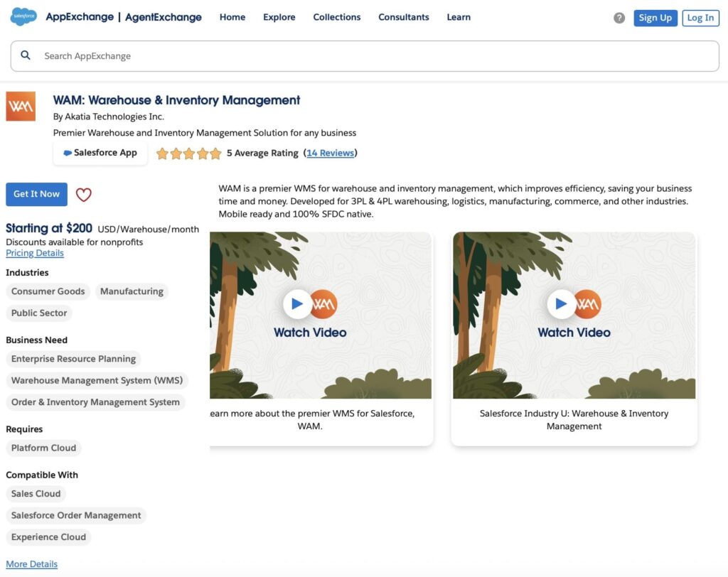The height and width of the screenshot is (577, 728).
Task: Select the Manufacturing industry tag
Action: [x=132, y=291]
